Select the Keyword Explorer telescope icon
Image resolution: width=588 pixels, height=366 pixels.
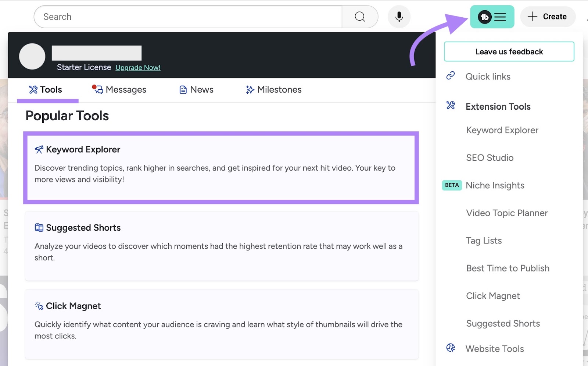[x=38, y=149]
